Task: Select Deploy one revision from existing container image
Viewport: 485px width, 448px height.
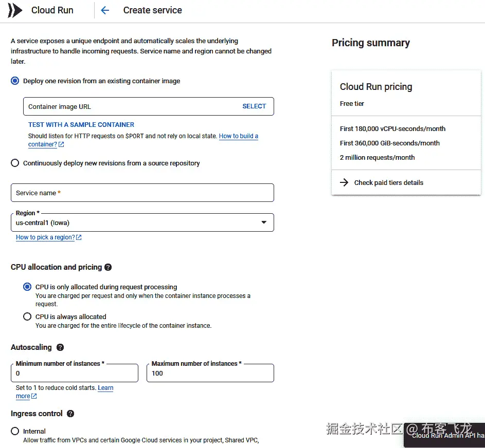Action: click(15, 81)
